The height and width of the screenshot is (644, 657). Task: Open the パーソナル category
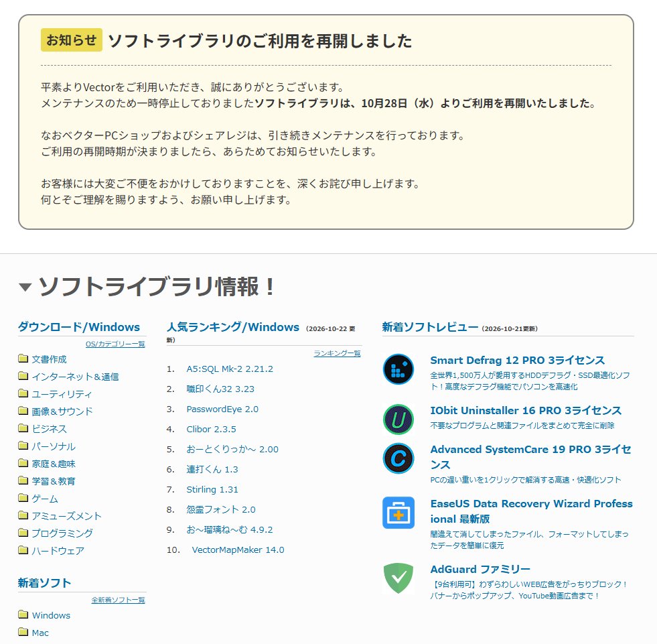coord(54,446)
